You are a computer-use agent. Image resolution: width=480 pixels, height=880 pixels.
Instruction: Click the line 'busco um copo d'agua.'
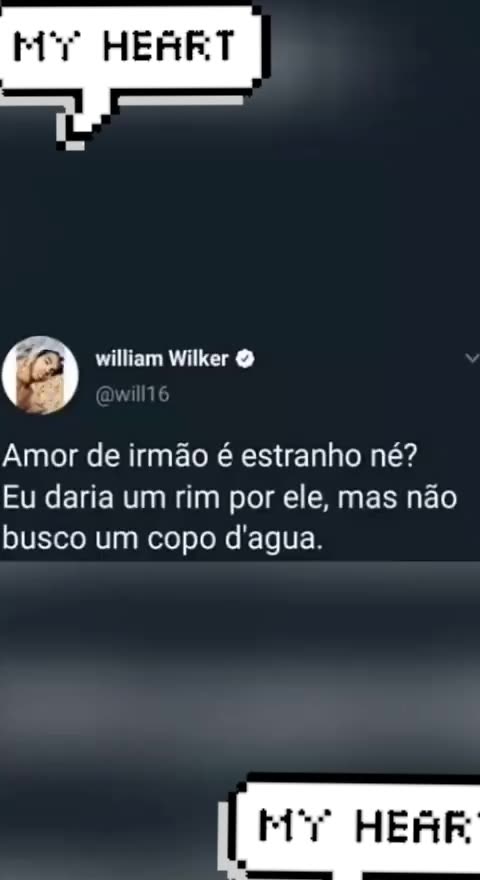163,539
